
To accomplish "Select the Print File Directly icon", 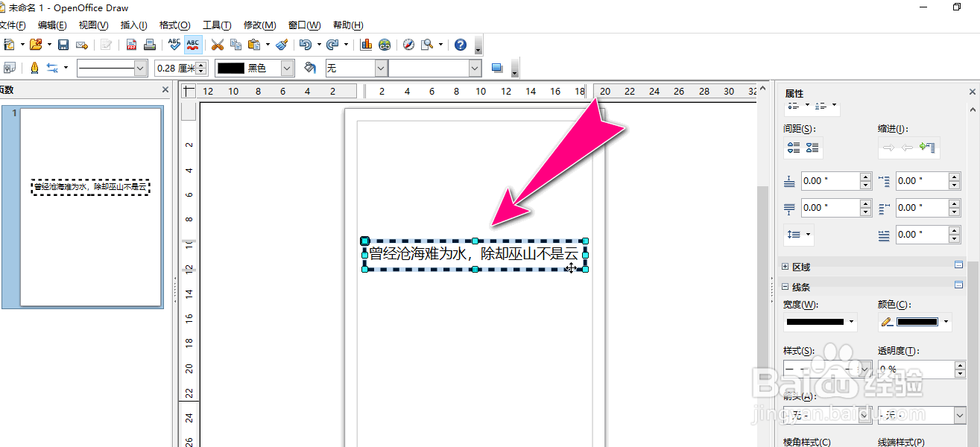I will click(149, 45).
